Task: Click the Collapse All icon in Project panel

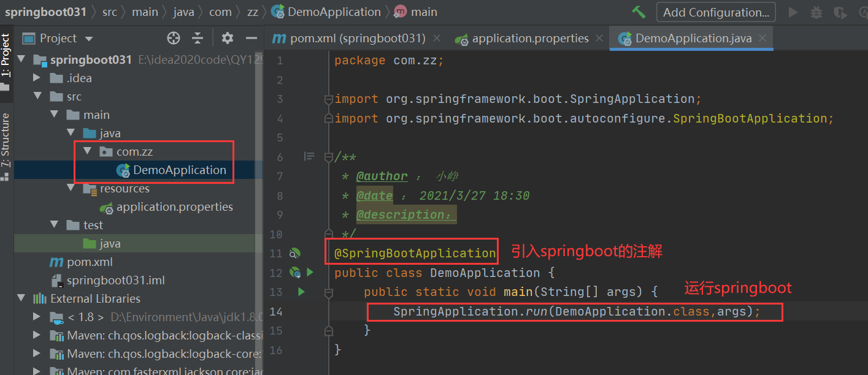Action: 198,38
